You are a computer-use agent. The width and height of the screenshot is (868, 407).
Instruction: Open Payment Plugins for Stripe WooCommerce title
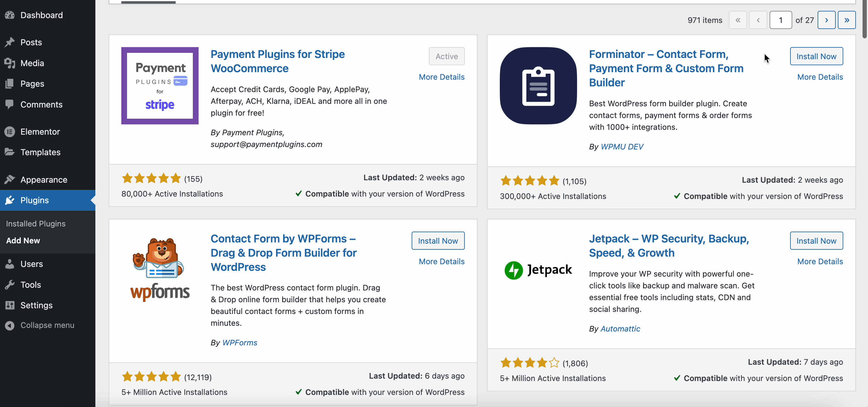[277, 61]
